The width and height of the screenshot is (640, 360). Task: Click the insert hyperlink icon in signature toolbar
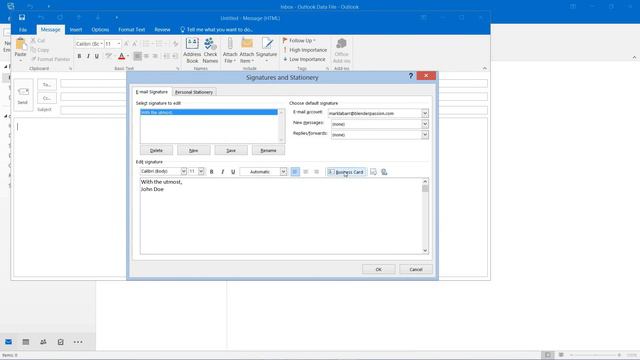(x=384, y=172)
